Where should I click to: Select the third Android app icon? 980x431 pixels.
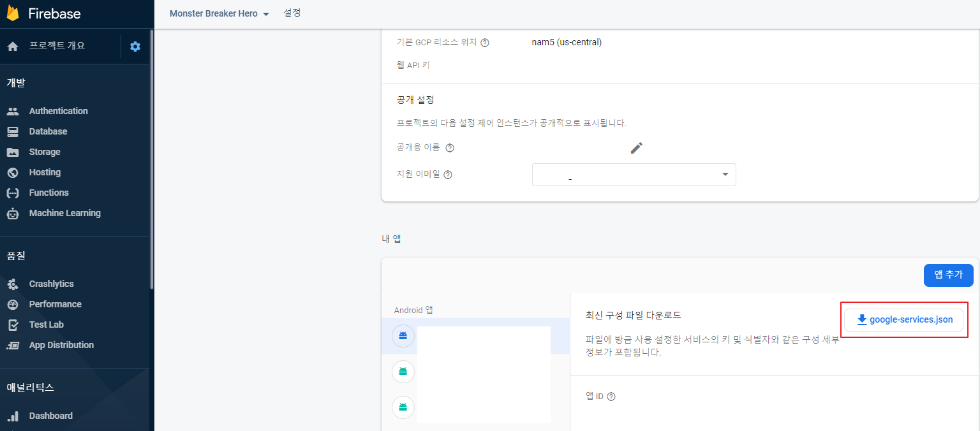pos(403,407)
